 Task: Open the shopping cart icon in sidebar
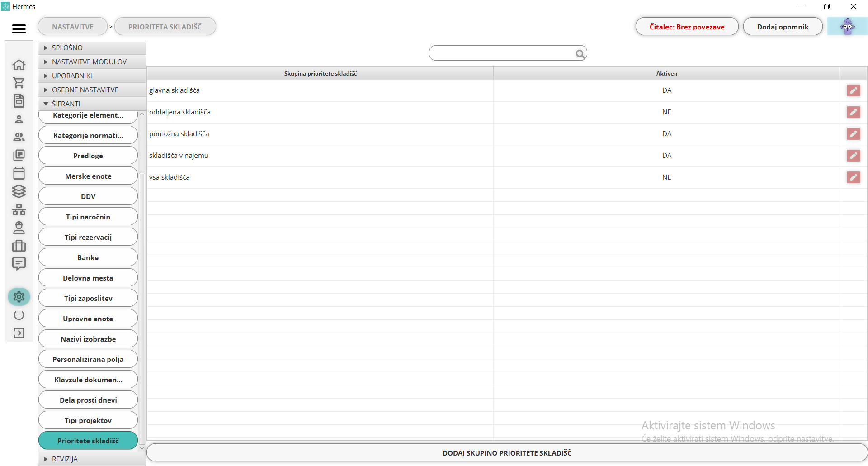pos(19,83)
